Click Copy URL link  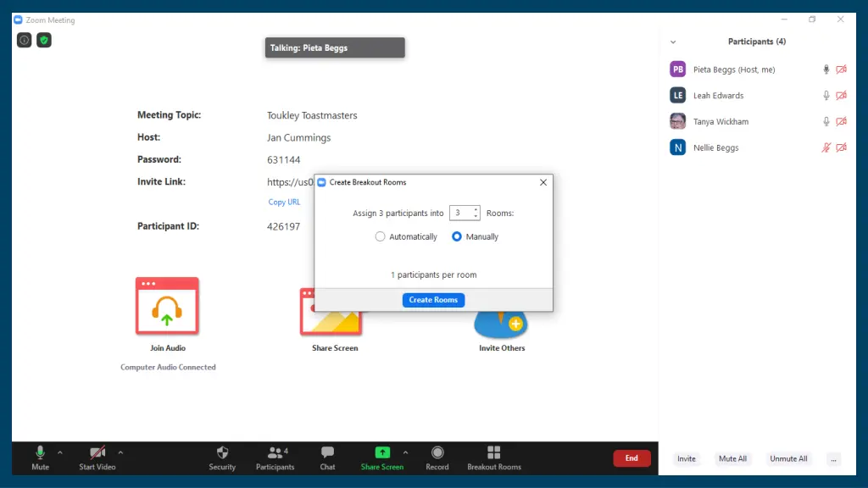(284, 202)
